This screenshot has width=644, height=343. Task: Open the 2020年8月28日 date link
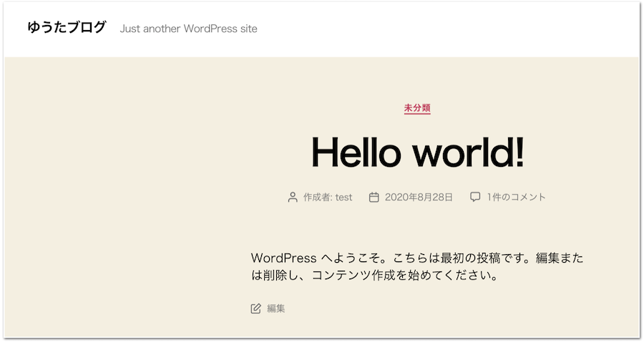tap(419, 198)
